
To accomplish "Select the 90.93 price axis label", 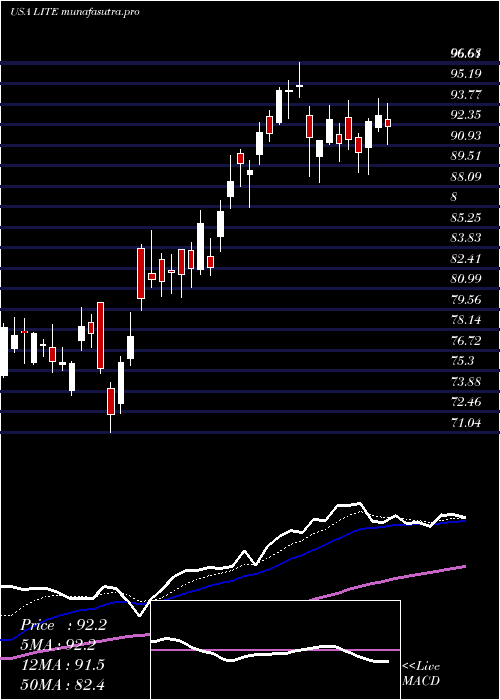I will [467, 135].
